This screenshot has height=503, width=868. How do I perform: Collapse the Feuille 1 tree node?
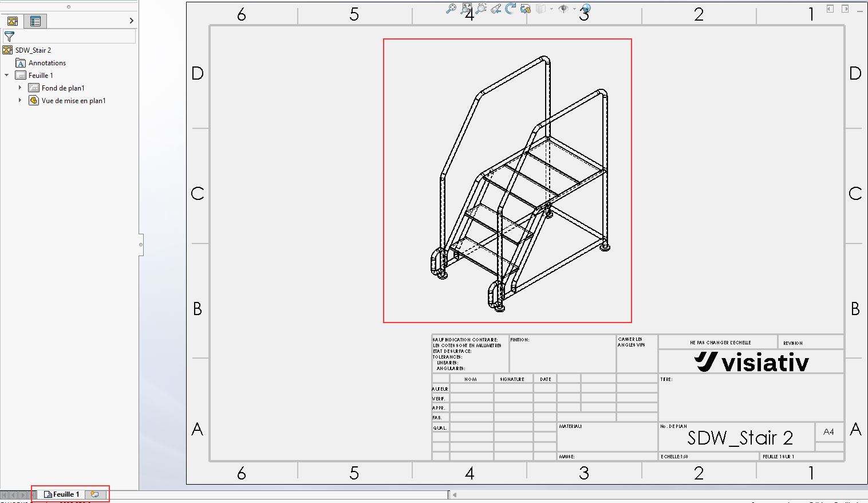(x=7, y=75)
